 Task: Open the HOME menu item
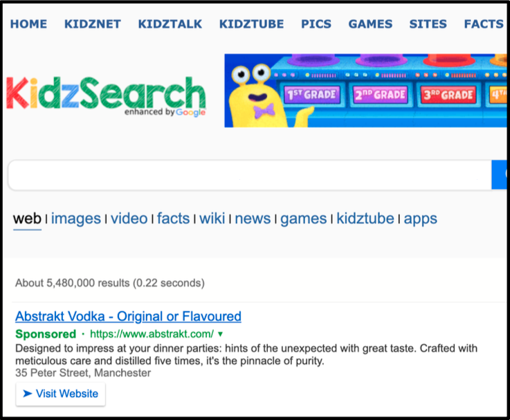click(x=28, y=24)
